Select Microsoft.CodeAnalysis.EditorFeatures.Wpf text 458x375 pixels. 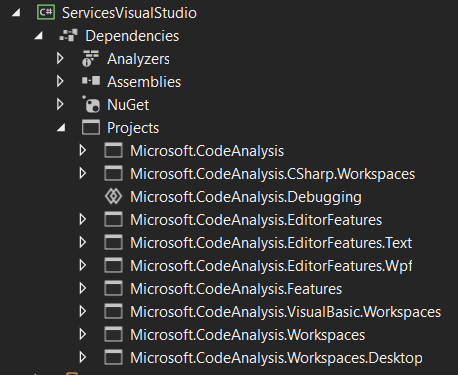271,266
